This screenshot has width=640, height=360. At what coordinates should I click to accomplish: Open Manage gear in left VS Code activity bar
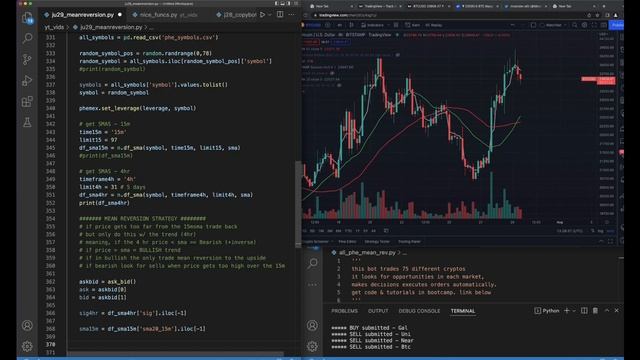point(27,346)
